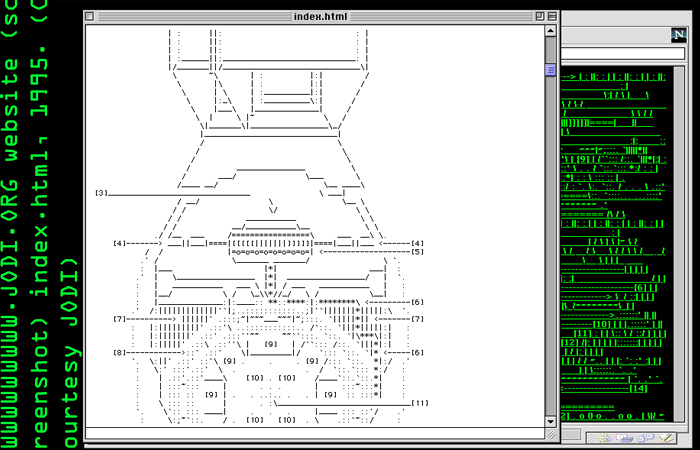Follow the green [9] link in Netscape
The height and width of the screenshot is (450, 700).
[x=583, y=159]
